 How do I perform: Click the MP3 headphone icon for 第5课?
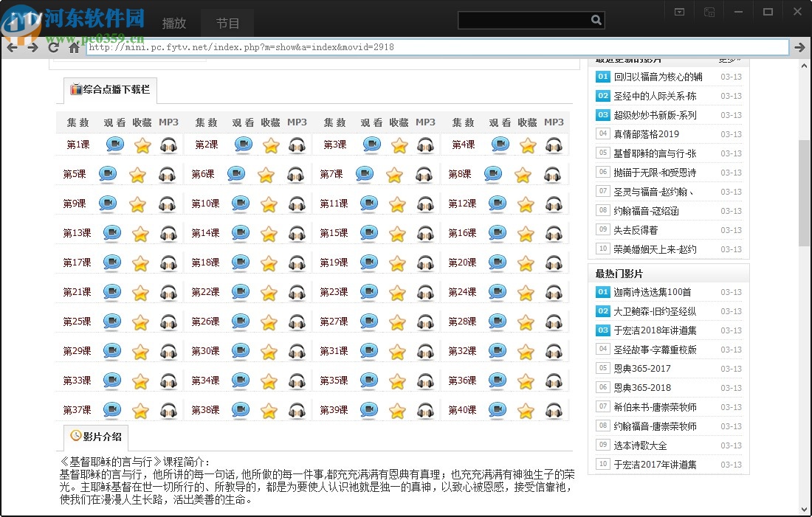pos(168,174)
